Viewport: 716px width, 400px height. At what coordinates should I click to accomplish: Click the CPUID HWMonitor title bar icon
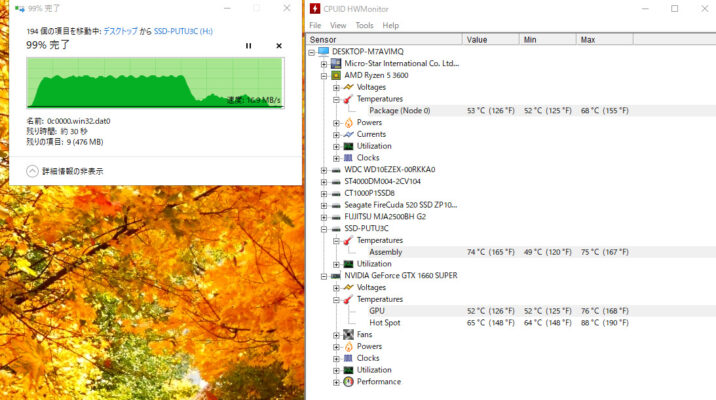point(315,9)
